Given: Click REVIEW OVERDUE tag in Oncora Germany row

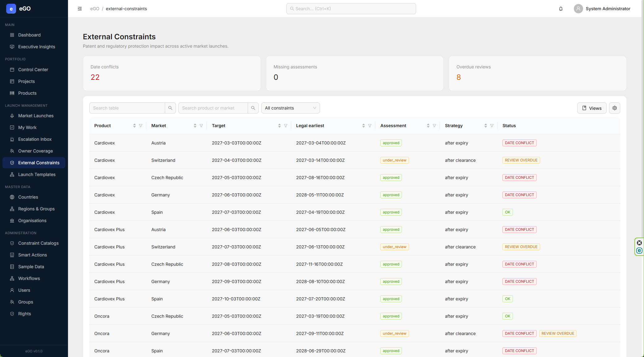Looking at the screenshot, I should 558,333.
